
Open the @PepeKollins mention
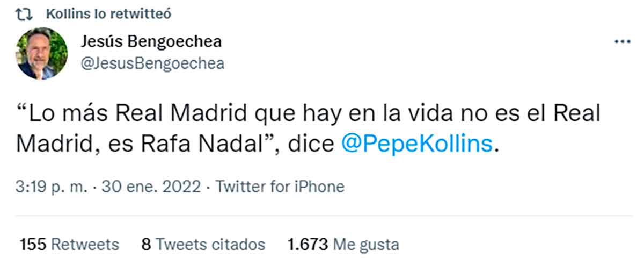point(416,144)
